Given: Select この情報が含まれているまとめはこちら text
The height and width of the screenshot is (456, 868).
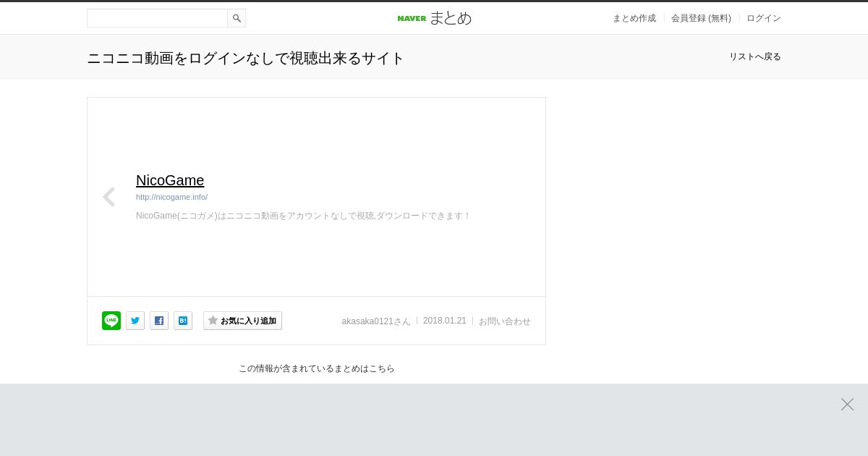Looking at the screenshot, I should click(317, 368).
